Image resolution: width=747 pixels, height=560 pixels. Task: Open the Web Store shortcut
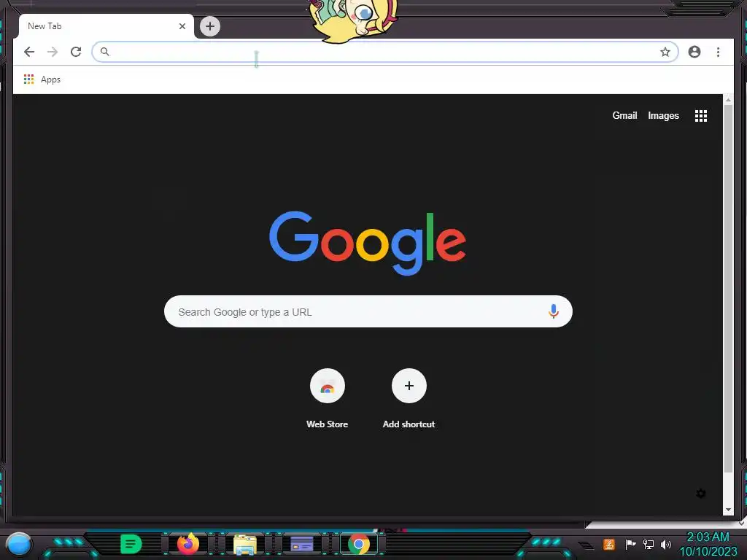click(327, 399)
